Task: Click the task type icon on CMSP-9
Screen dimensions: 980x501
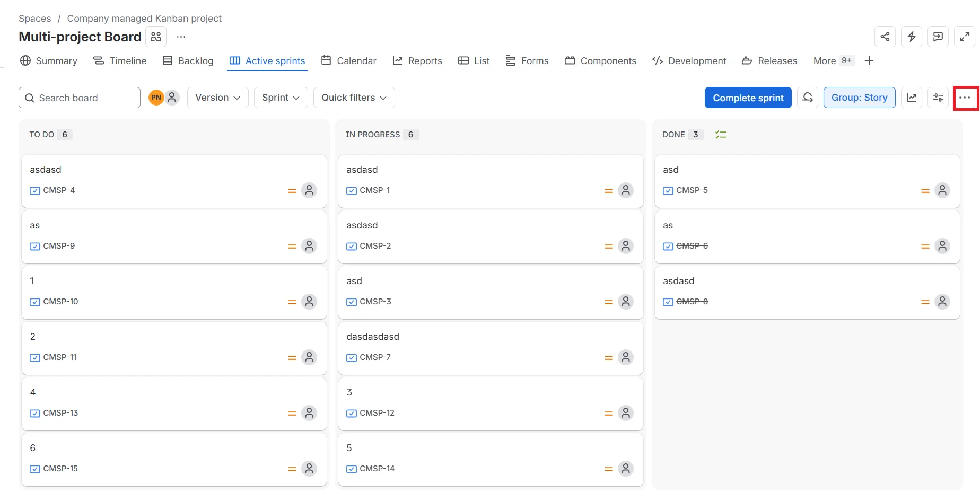Action: pyautogui.click(x=35, y=247)
